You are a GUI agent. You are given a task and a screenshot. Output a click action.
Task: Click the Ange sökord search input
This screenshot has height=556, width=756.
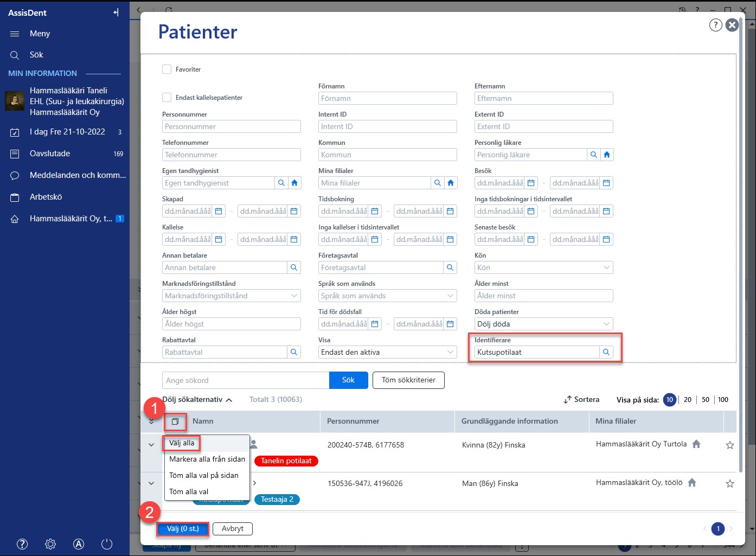click(246, 380)
